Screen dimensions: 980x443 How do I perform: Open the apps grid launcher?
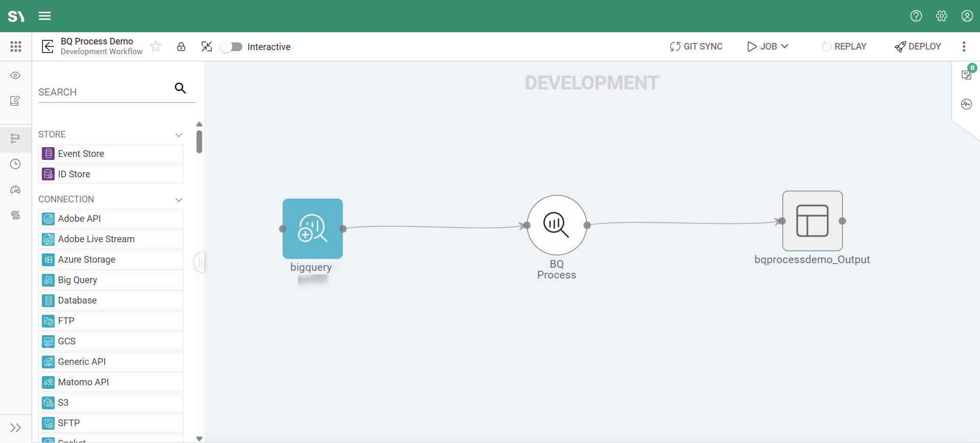[16, 46]
